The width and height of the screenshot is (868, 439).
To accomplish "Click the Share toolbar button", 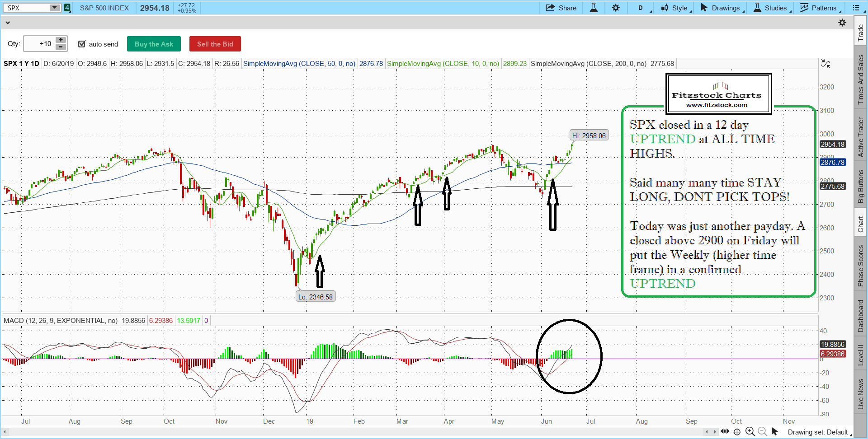I will pos(561,8).
